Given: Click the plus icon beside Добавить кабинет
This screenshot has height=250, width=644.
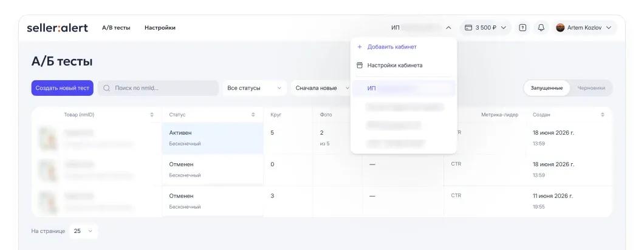Looking at the screenshot, I should 360,47.
